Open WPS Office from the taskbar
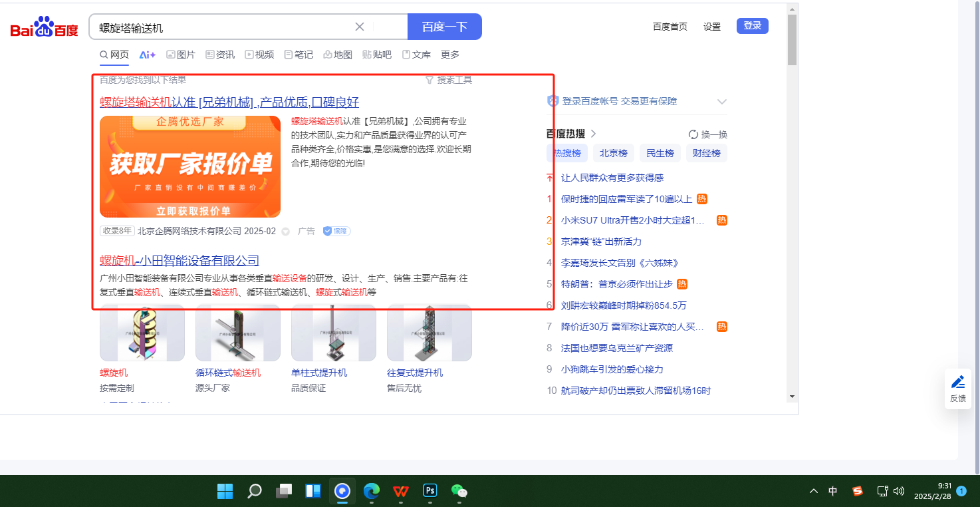Image resolution: width=980 pixels, height=507 pixels. coord(401,491)
